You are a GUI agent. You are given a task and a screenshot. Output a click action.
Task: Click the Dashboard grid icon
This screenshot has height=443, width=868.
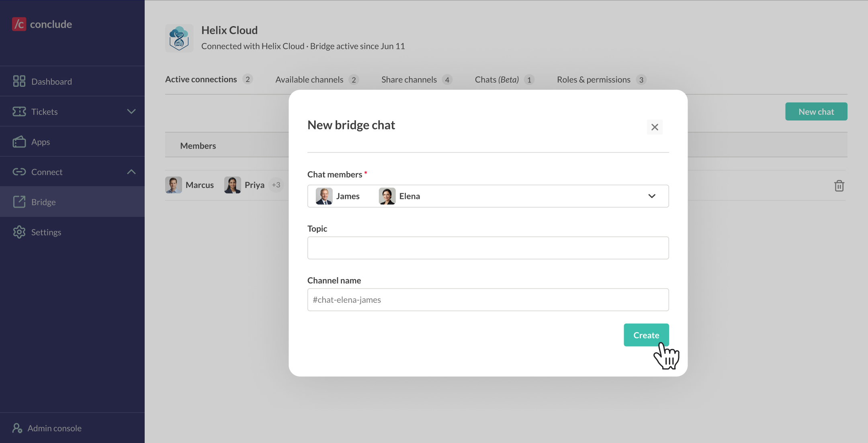pos(19,82)
